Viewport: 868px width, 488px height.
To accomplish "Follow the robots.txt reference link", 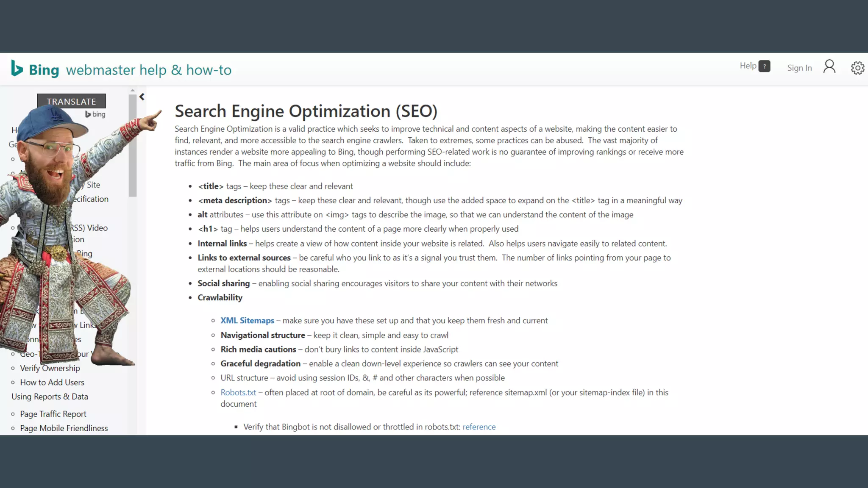I will pos(479,427).
